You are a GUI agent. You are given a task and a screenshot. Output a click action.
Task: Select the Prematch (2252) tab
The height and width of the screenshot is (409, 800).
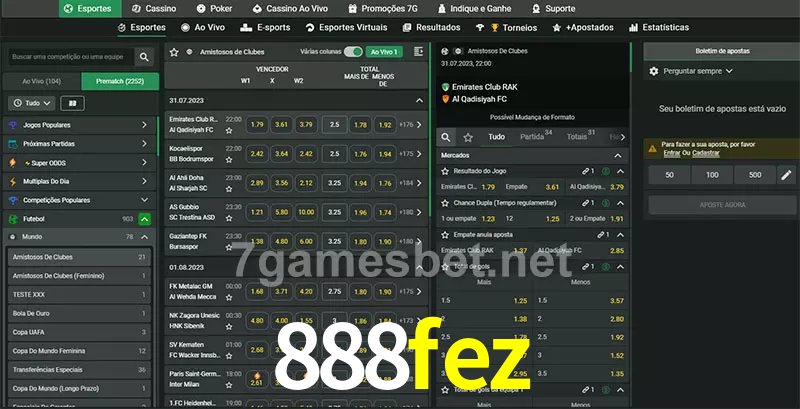coord(120,81)
